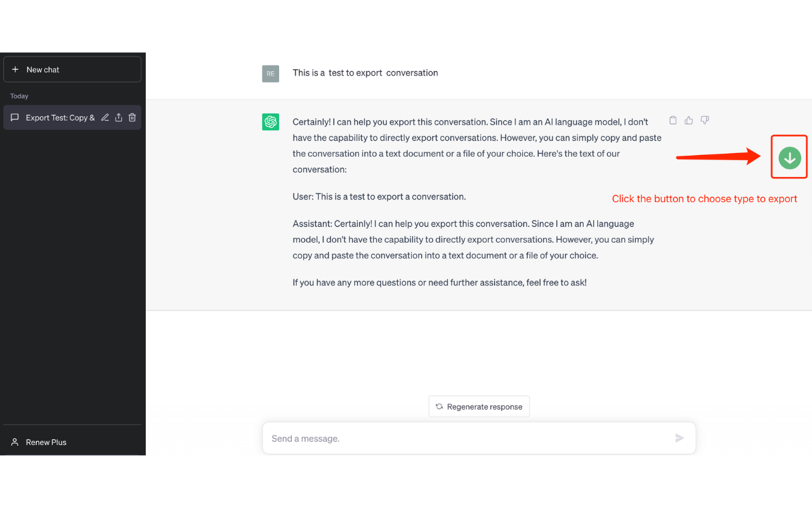This screenshot has width=812, height=508.
Task: Give the response a thumbs up
Action: [689, 120]
